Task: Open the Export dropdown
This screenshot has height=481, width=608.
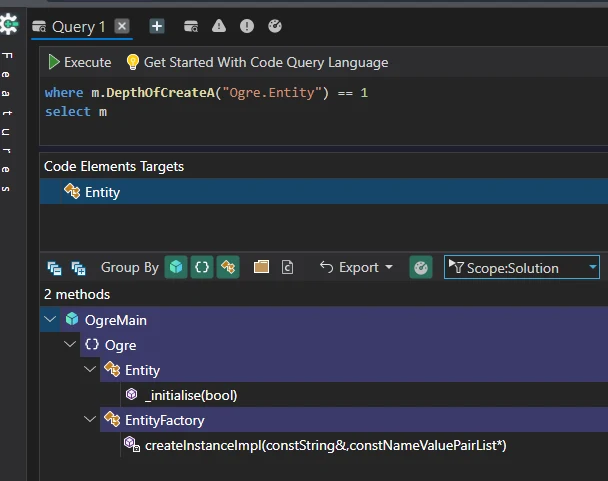Action: click(x=356, y=267)
